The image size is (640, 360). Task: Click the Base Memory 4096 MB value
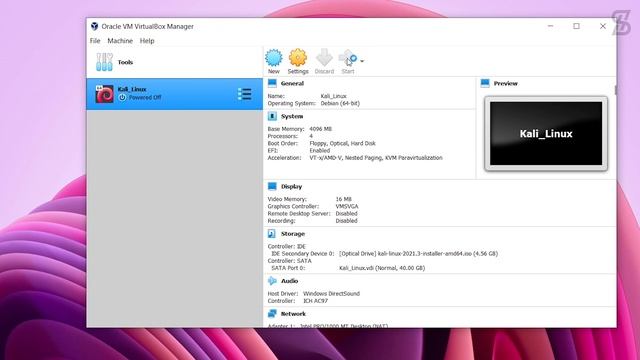(320, 129)
